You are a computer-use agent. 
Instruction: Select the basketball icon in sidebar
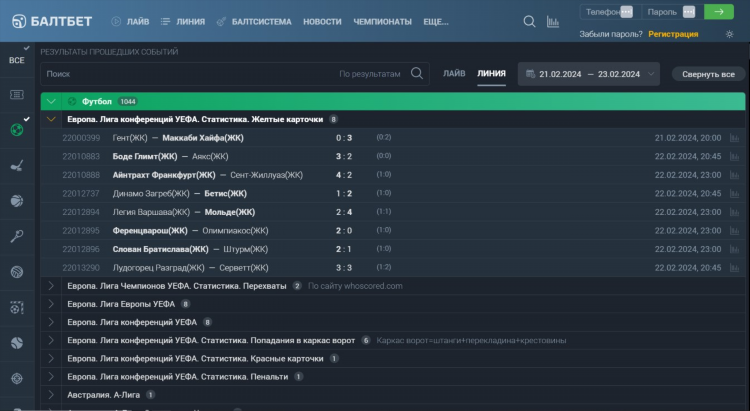tap(17, 201)
